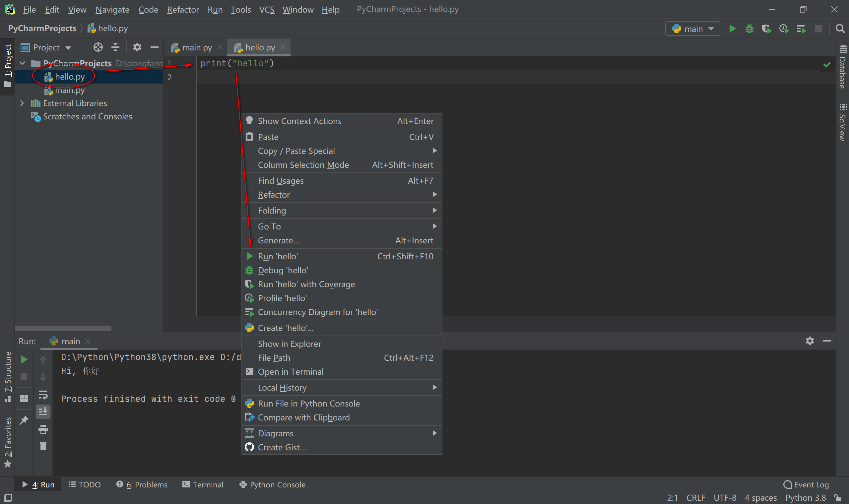The height and width of the screenshot is (504, 849).
Task: Close the hello.py editor tab
Action: click(x=283, y=47)
